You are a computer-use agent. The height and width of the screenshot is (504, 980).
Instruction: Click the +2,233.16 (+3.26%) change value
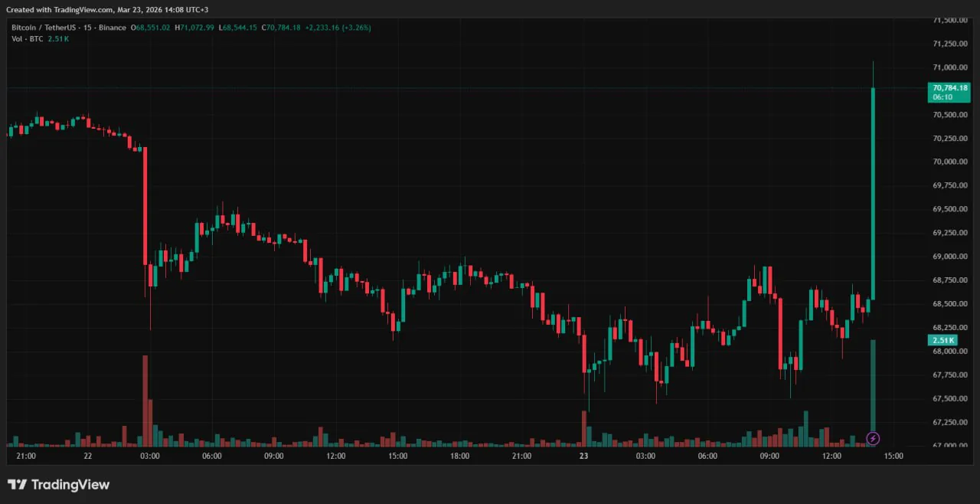point(338,28)
